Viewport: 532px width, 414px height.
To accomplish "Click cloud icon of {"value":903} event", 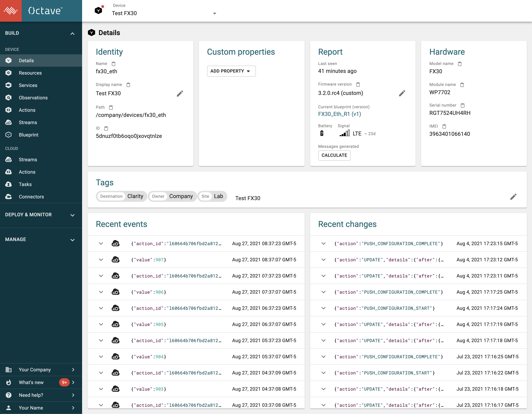I will [x=115, y=389].
